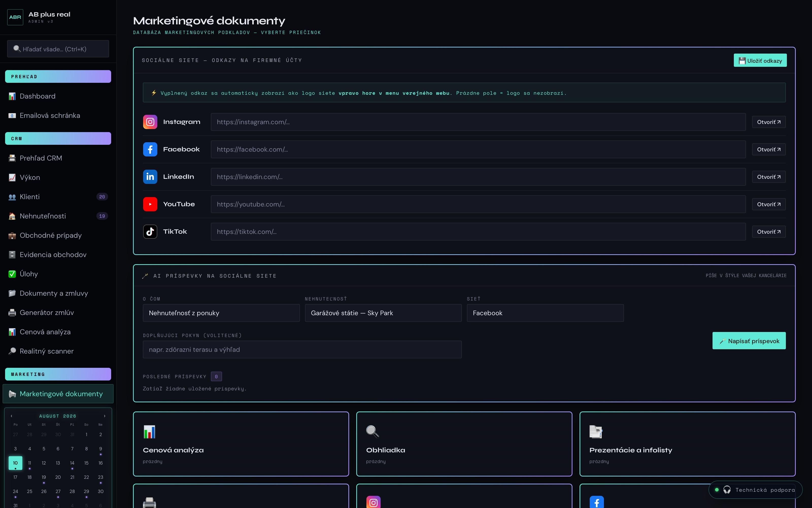Navigate to Nehnuteľnosti section
Screen dimensions: 812x508
coord(58,216)
